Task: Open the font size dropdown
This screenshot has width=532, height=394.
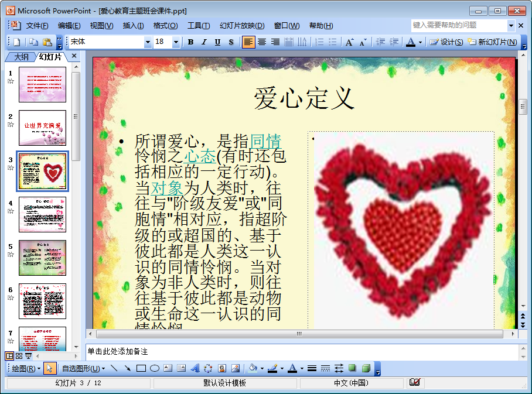Action: [x=176, y=42]
